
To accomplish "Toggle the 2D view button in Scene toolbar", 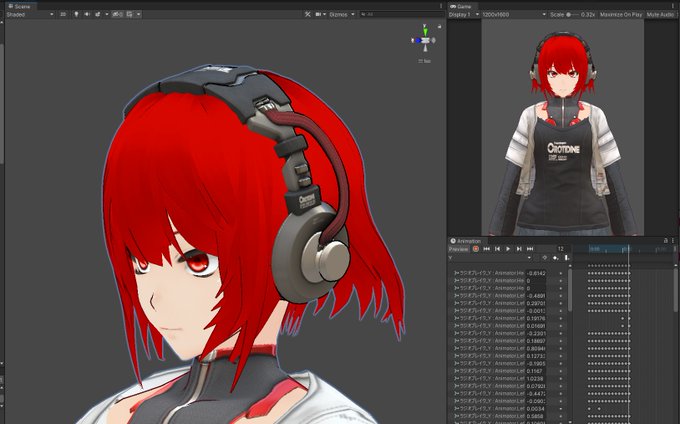I will 63,14.
